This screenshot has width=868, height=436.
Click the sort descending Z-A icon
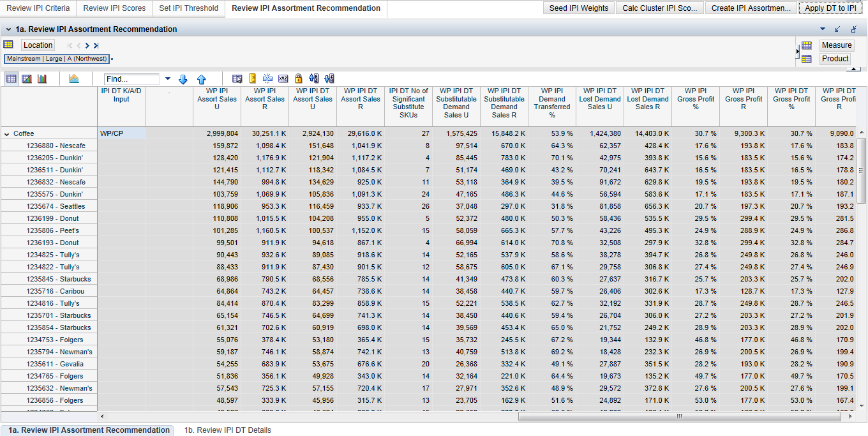pos(329,79)
